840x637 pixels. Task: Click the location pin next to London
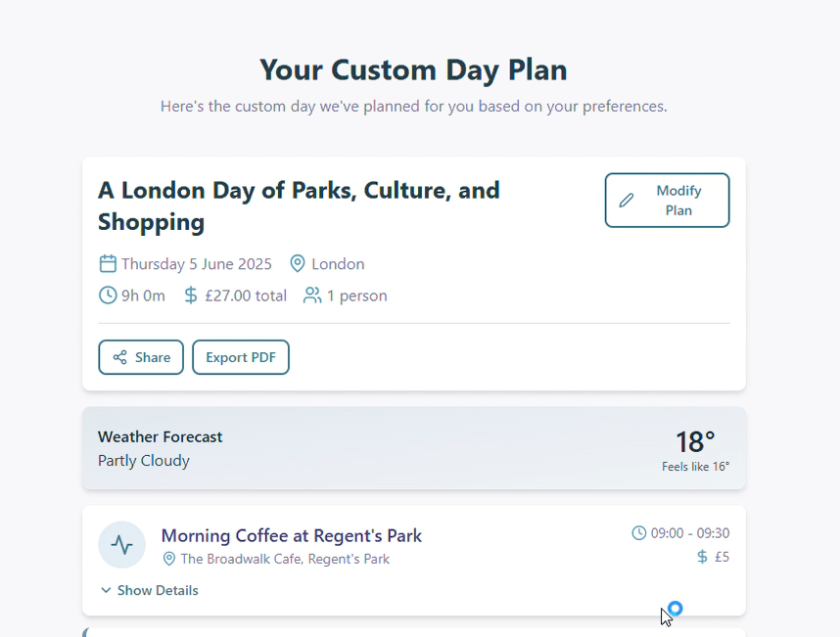coord(298,264)
